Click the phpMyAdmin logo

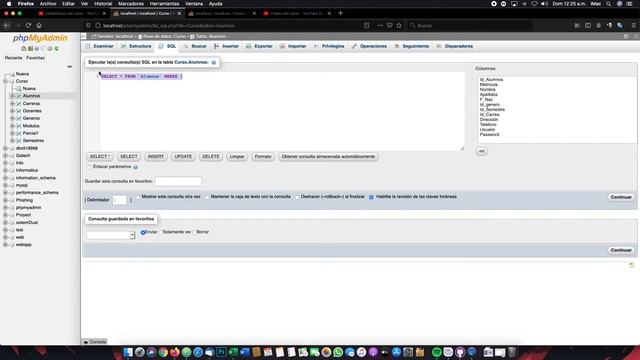[x=40, y=38]
